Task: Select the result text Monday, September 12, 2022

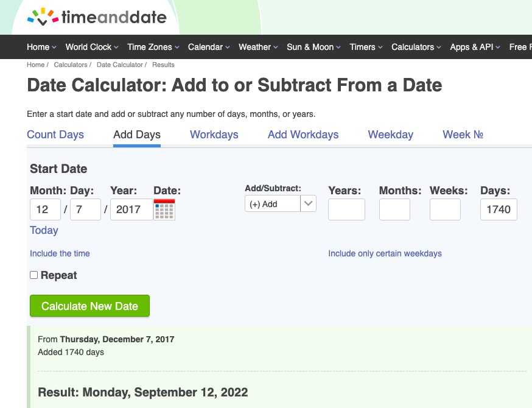Action: [165, 392]
